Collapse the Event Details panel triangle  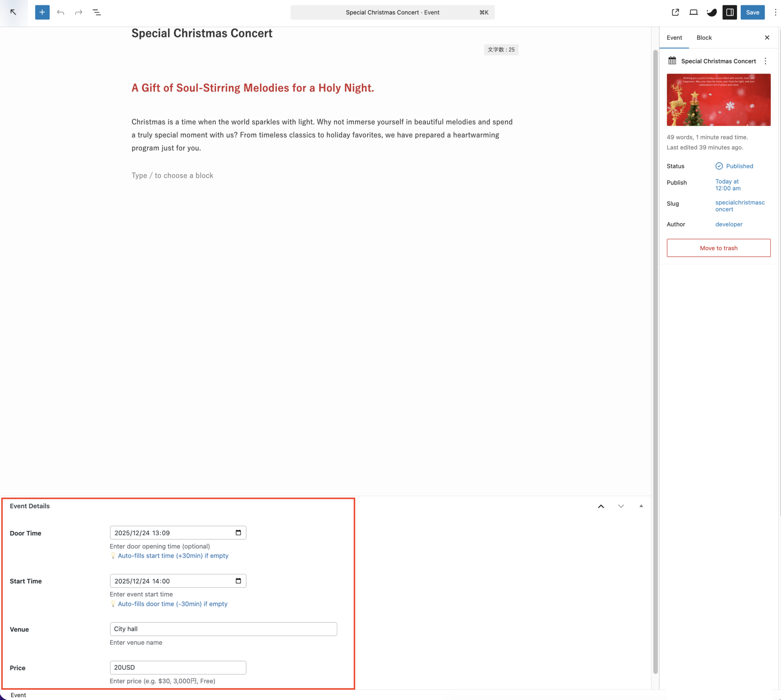tap(641, 506)
